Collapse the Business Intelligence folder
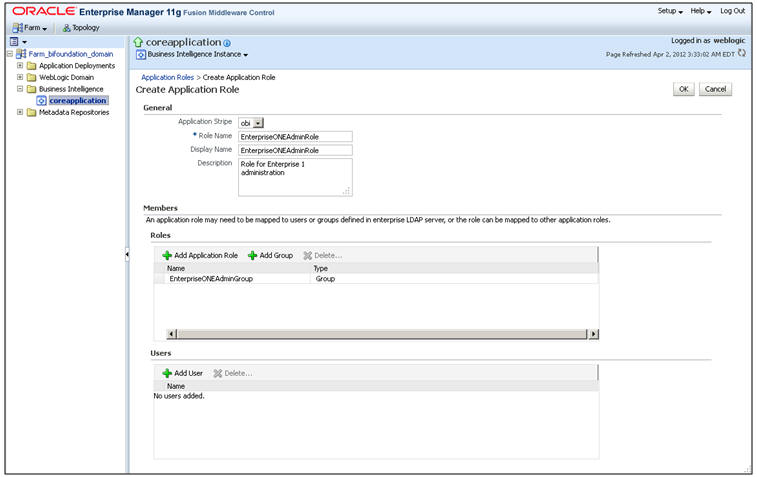This screenshot has width=757, height=477. click(x=20, y=88)
